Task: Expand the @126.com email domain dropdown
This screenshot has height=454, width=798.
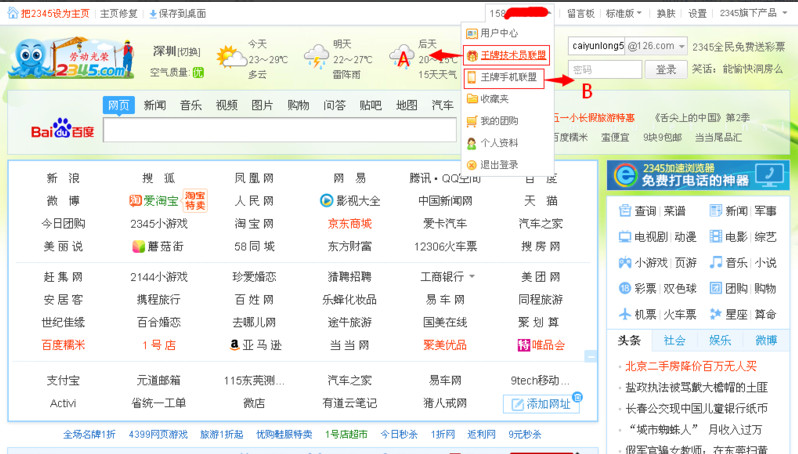Action: pyautogui.click(x=658, y=47)
